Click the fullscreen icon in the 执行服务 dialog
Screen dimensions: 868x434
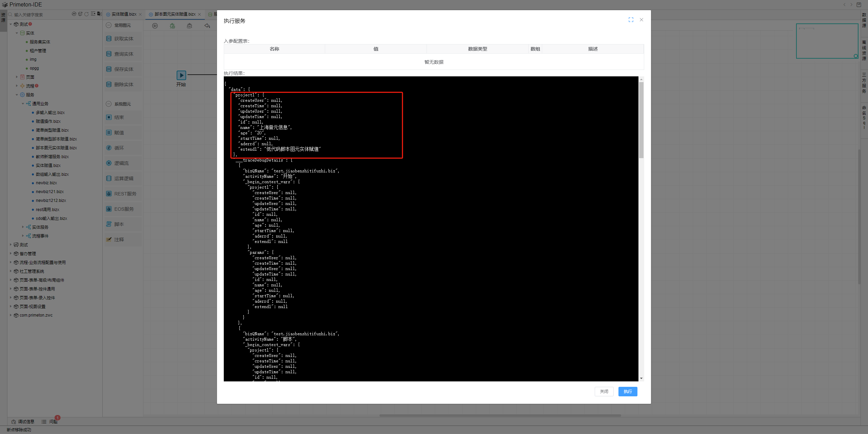coord(631,20)
